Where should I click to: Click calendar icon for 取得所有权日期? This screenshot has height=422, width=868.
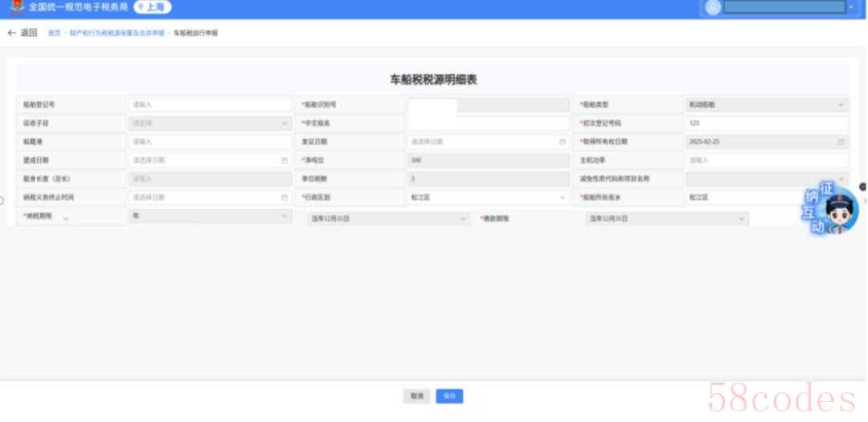pos(841,141)
